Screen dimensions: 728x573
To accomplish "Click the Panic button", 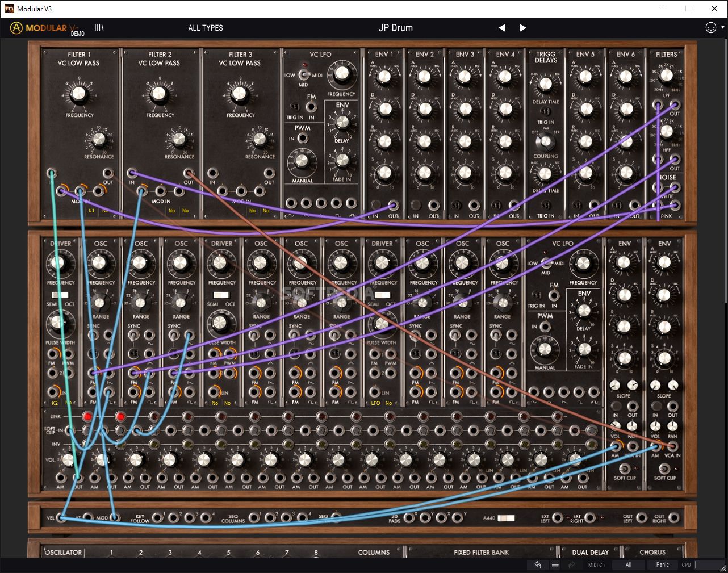I will 663,564.
